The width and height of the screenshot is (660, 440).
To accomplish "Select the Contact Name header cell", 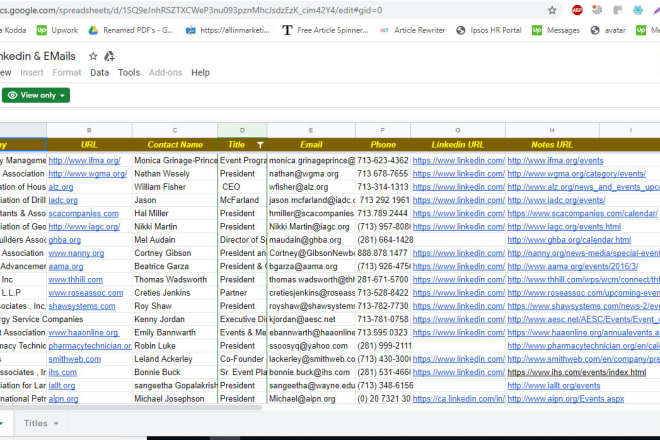I will pos(175,144).
